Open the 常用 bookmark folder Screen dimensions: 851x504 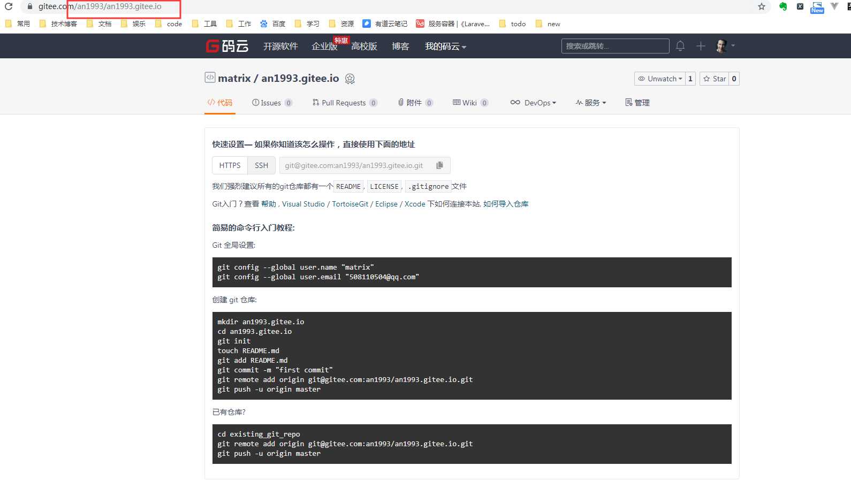tap(18, 24)
